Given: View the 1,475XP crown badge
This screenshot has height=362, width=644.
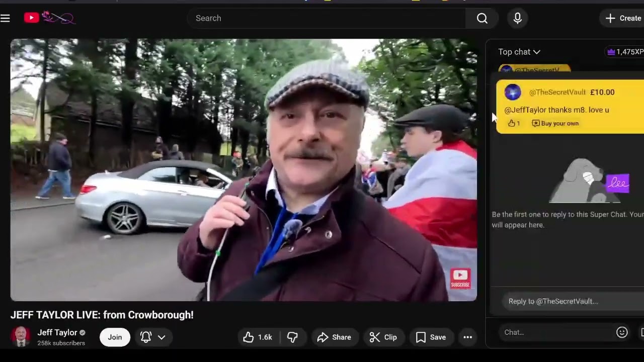Looking at the screenshot, I should (x=625, y=52).
